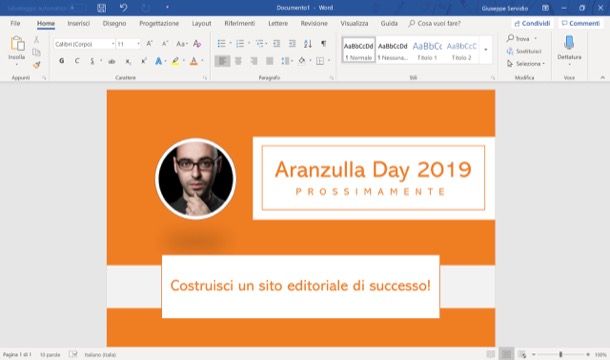
Task: Click the Italiano (Italia) language indicator
Action: [x=100, y=355]
